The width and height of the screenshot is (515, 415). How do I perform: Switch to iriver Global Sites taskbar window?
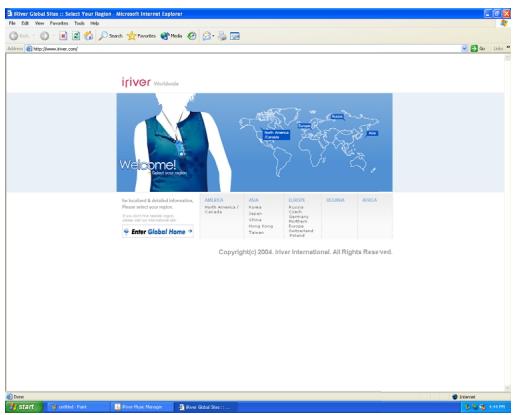pyautogui.click(x=206, y=407)
